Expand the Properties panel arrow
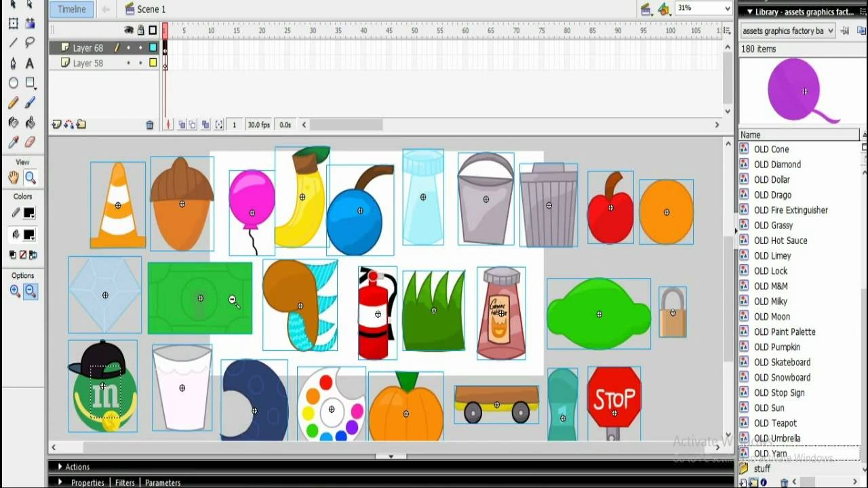 click(x=60, y=483)
